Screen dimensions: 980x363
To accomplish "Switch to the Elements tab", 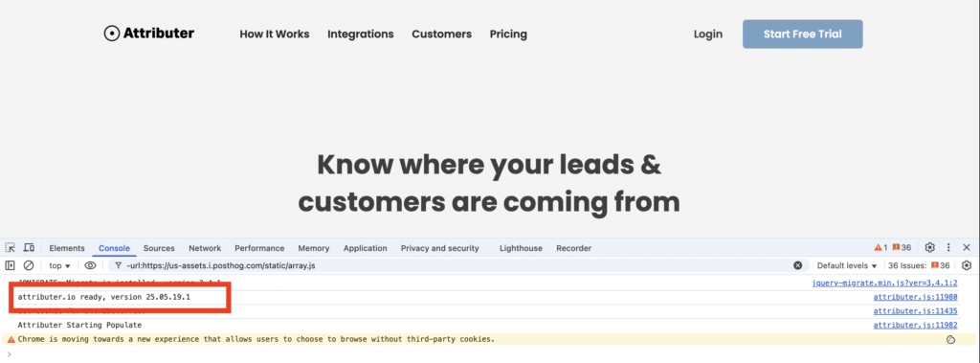I will 67,248.
